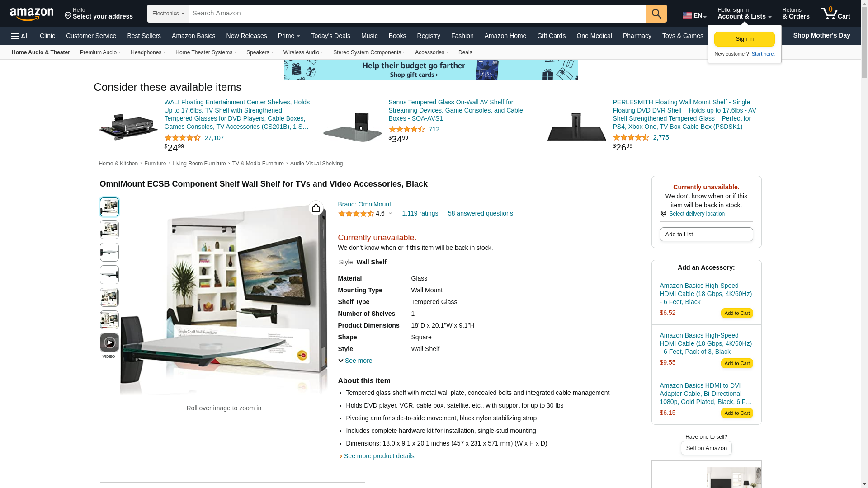Image resolution: width=868 pixels, height=488 pixels.
Task: Click the magnifying glass search button
Action: (656, 14)
